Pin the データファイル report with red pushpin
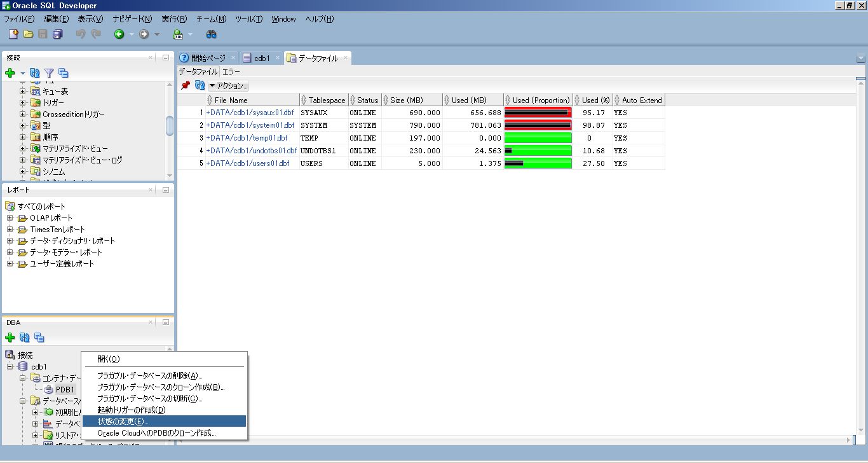Viewport: 868px width, 463px height. click(x=186, y=85)
